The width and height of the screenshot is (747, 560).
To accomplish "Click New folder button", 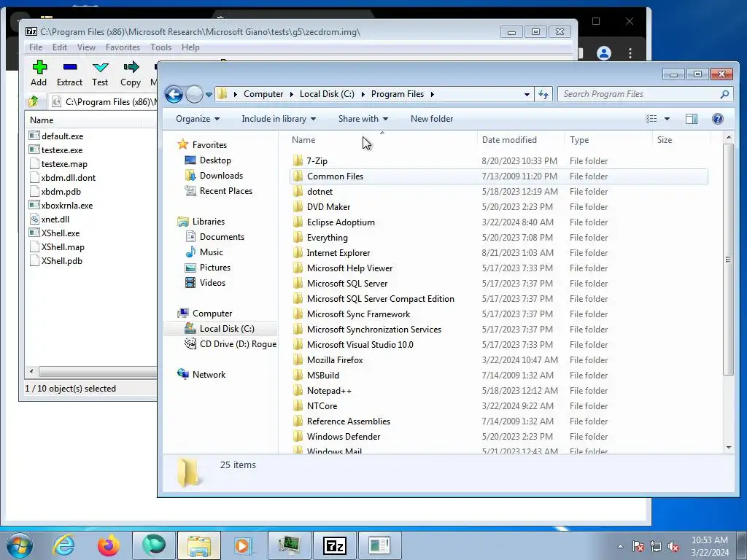I will [x=432, y=119].
